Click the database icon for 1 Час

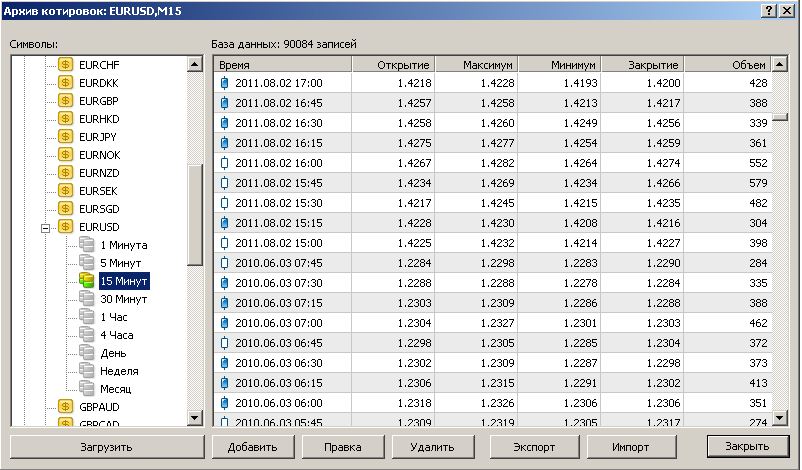tap(86, 317)
